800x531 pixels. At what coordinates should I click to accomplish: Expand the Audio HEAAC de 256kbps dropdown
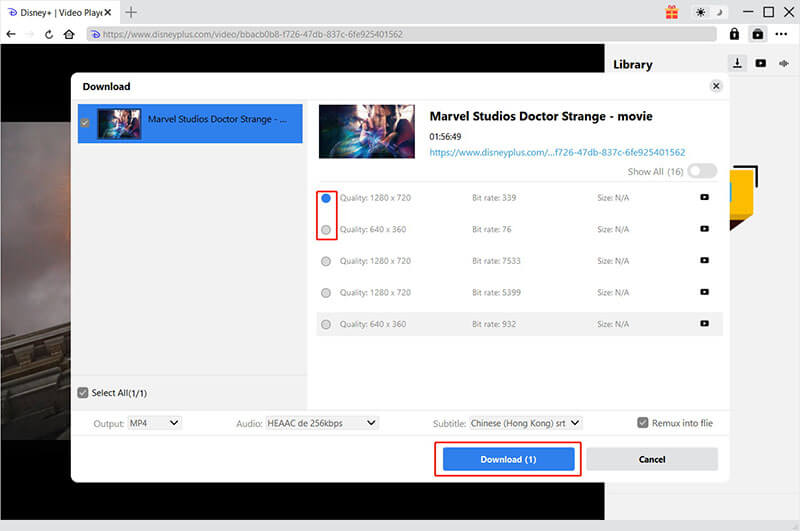click(x=321, y=423)
